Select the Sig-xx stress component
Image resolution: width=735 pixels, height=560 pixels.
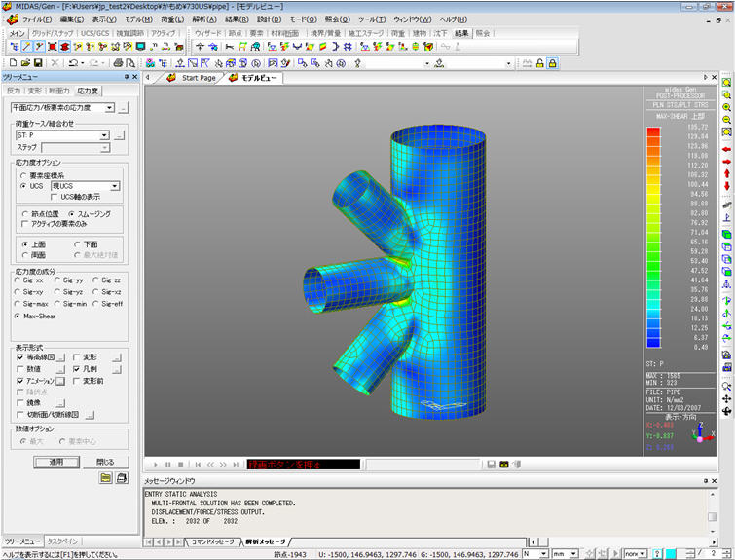(18, 280)
